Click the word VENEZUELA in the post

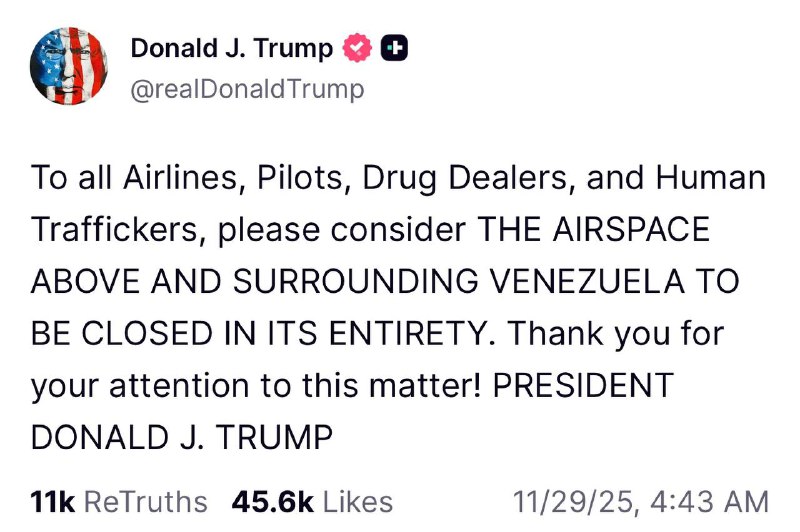click(587, 281)
